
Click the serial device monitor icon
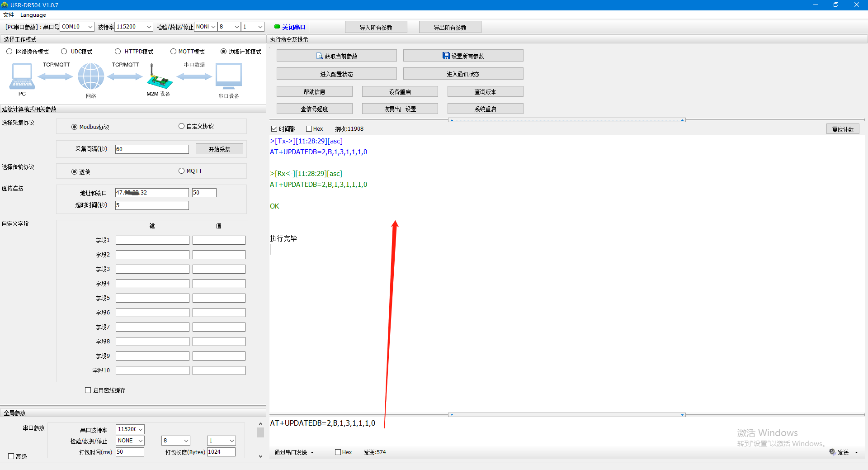click(x=229, y=76)
